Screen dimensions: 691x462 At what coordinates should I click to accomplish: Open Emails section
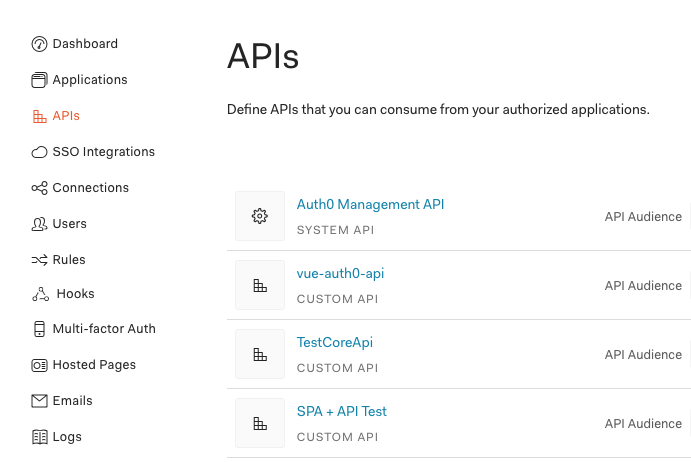click(73, 401)
